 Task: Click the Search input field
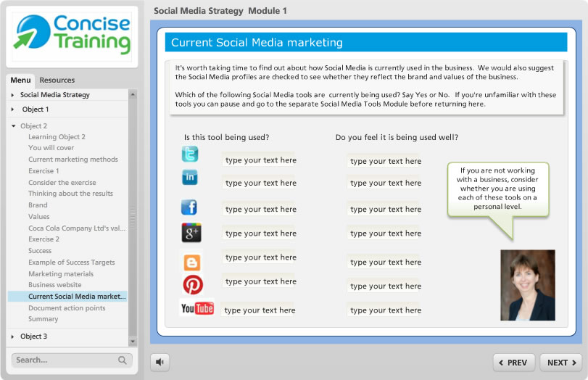tap(72, 360)
